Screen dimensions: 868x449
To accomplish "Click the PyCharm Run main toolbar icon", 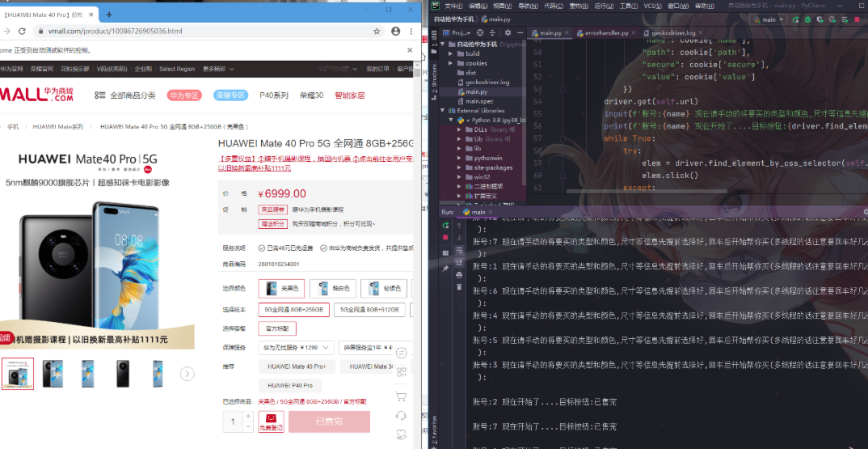I will click(795, 19).
